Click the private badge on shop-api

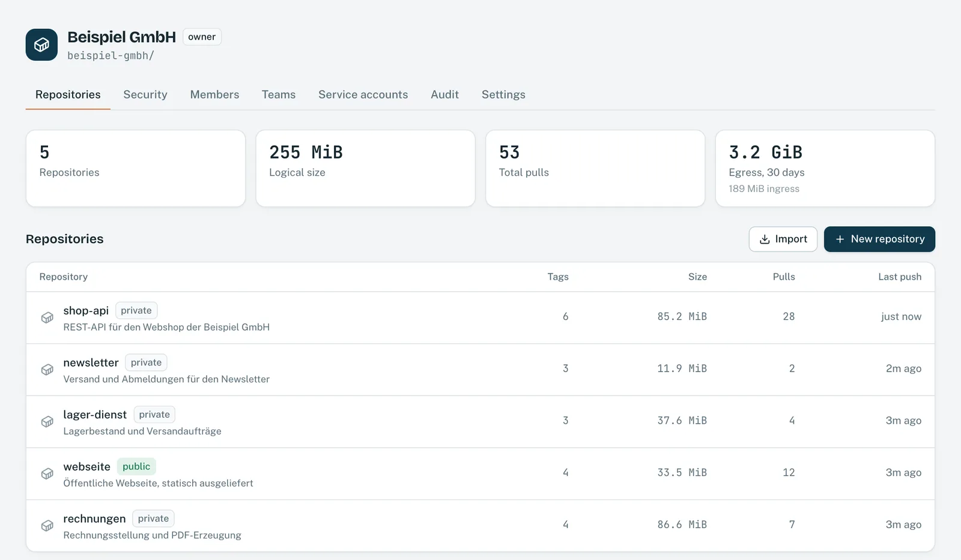point(136,310)
